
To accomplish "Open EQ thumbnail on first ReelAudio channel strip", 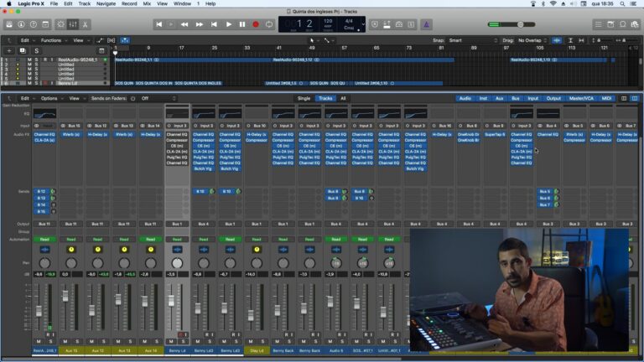I will [44, 113].
